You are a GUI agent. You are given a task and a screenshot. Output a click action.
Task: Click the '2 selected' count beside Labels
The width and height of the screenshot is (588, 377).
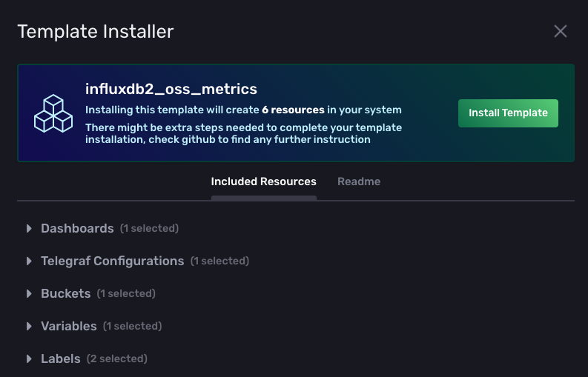point(117,359)
